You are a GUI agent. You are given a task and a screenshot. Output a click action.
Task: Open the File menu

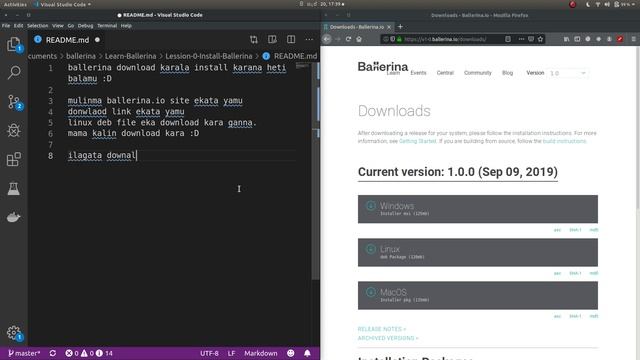click(x=6, y=26)
